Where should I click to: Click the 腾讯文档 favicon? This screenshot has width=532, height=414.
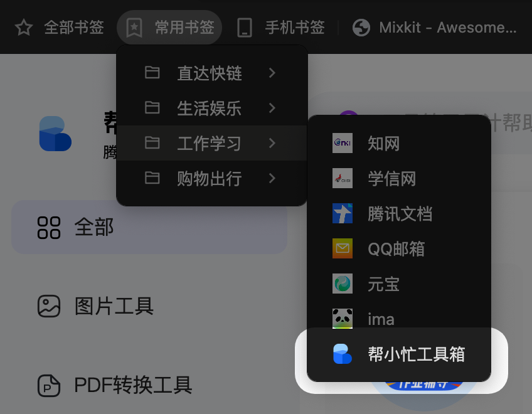pos(343,213)
